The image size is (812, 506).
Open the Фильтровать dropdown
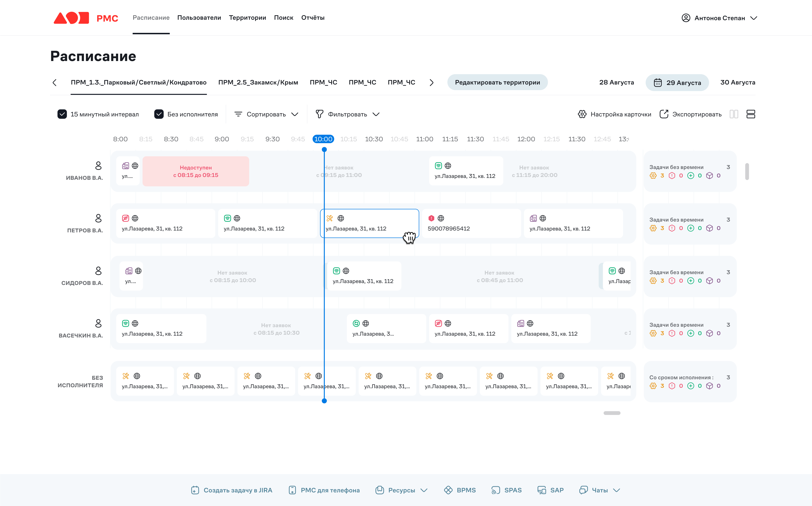pos(348,114)
